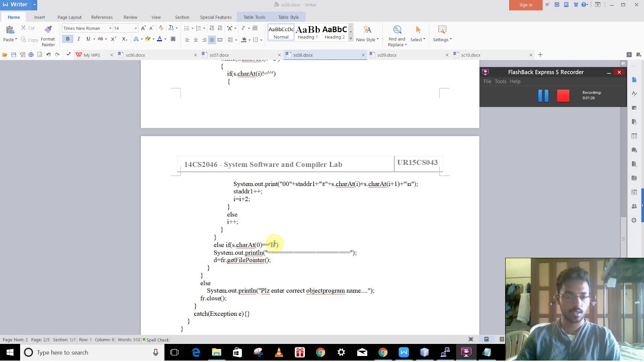644x362 pixels.
Task: Open the References ribbon tab
Action: (102, 17)
